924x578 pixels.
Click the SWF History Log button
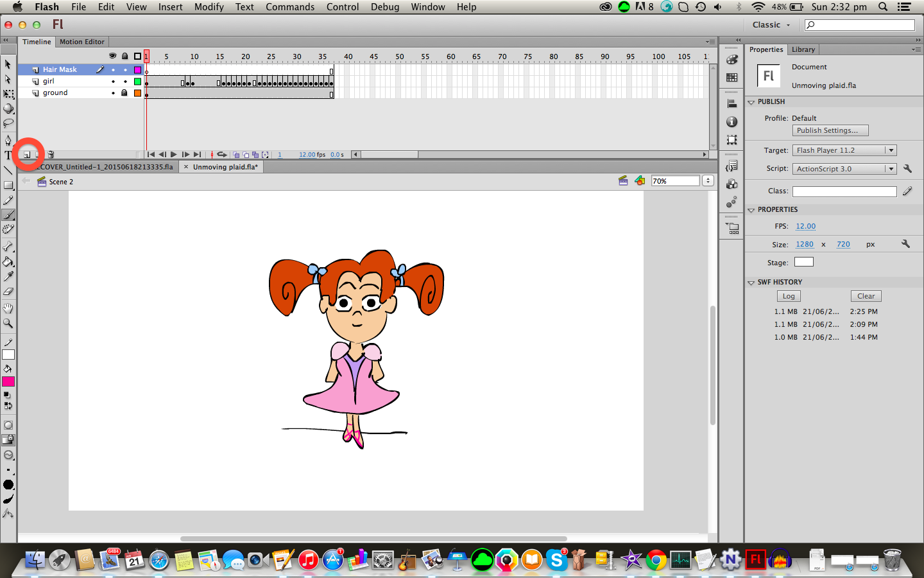click(x=789, y=296)
